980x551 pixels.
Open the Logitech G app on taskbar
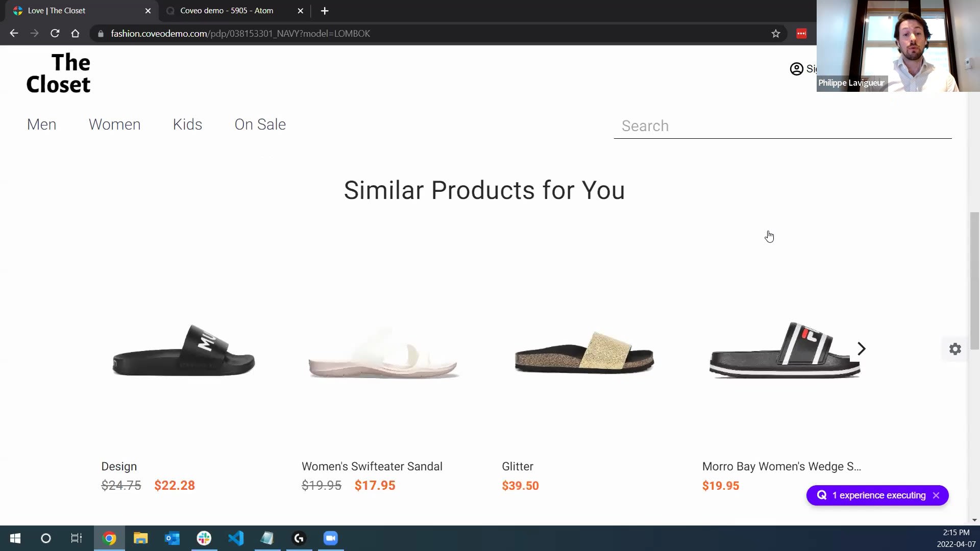coord(299,538)
